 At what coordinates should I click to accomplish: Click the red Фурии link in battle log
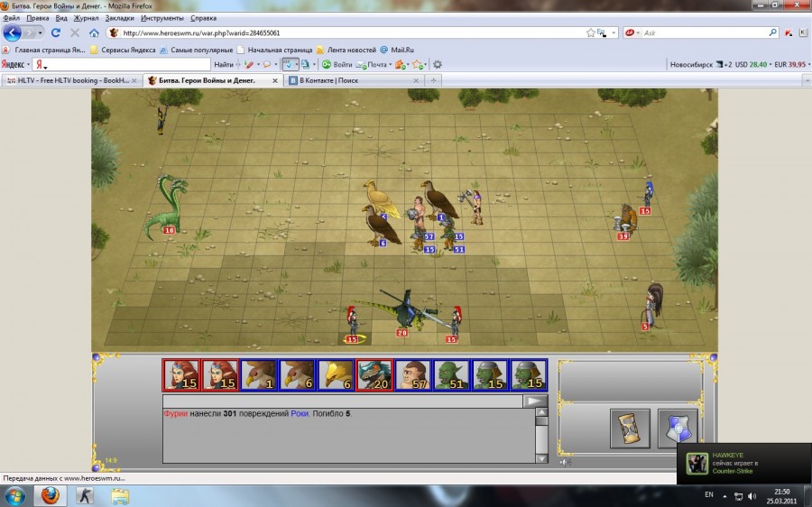point(176,414)
